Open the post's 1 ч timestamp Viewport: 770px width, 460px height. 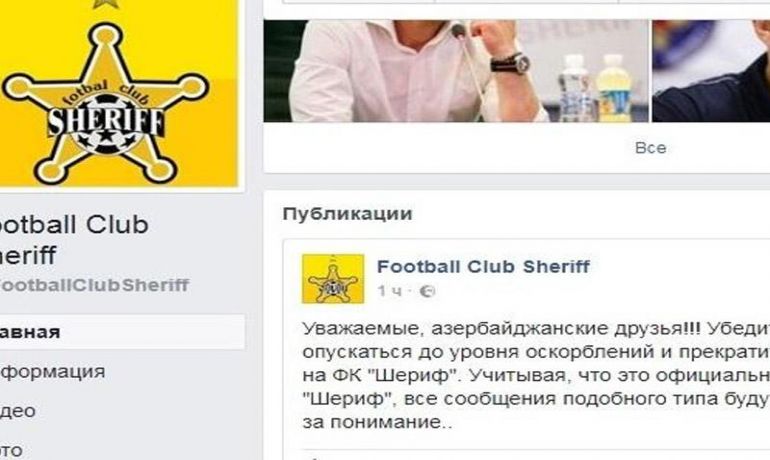(390, 292)
